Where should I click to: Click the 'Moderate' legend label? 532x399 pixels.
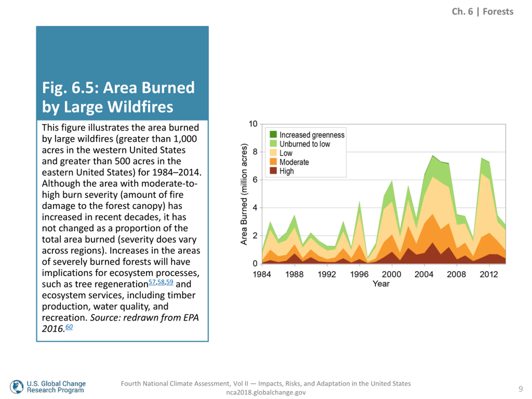[294, 162]
